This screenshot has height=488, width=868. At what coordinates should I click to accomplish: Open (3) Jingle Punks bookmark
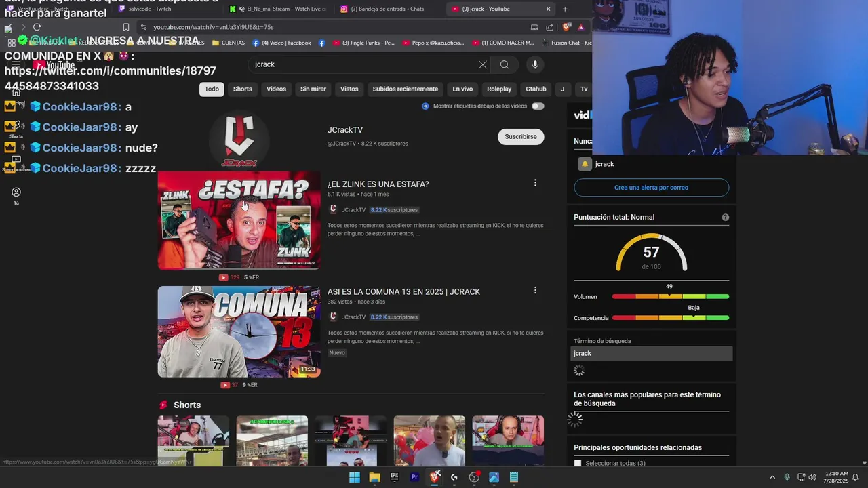tap(362, 43)
